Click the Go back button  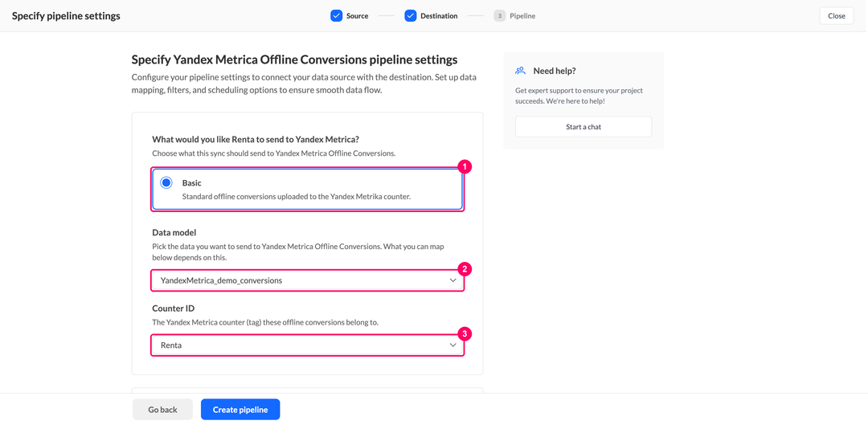point(162,410)
